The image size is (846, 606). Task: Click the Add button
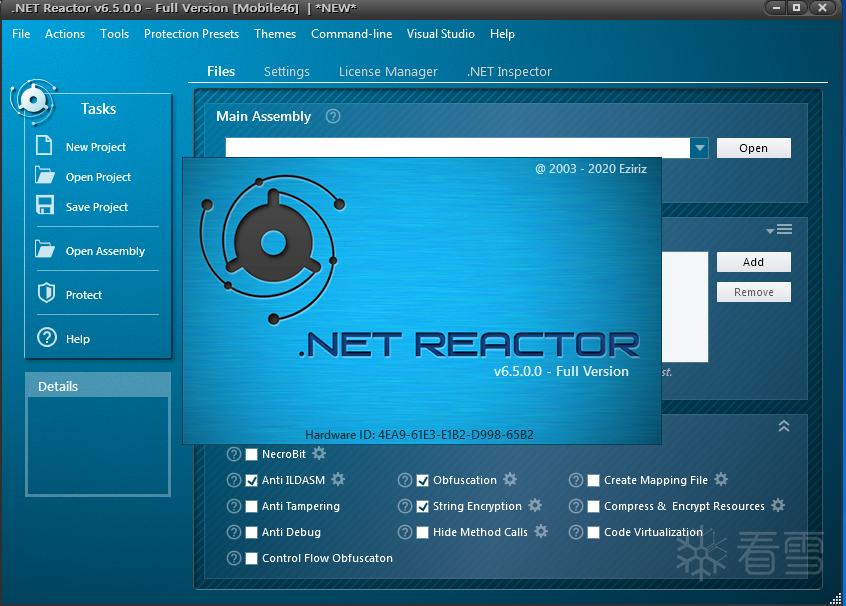tap(753, 262)
